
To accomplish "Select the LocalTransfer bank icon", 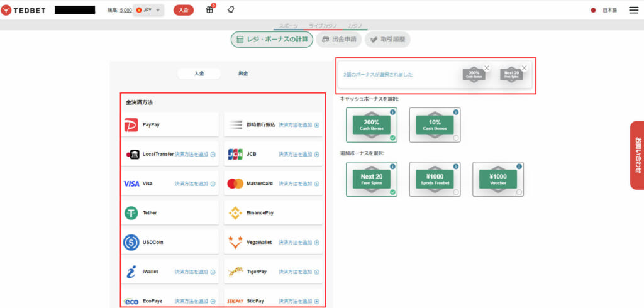I will [133, 155].
